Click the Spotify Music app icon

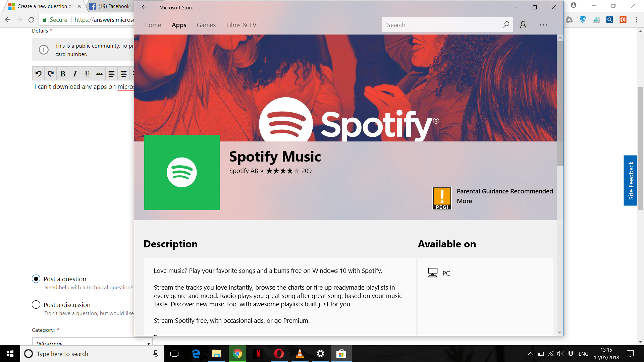(182, 173)
